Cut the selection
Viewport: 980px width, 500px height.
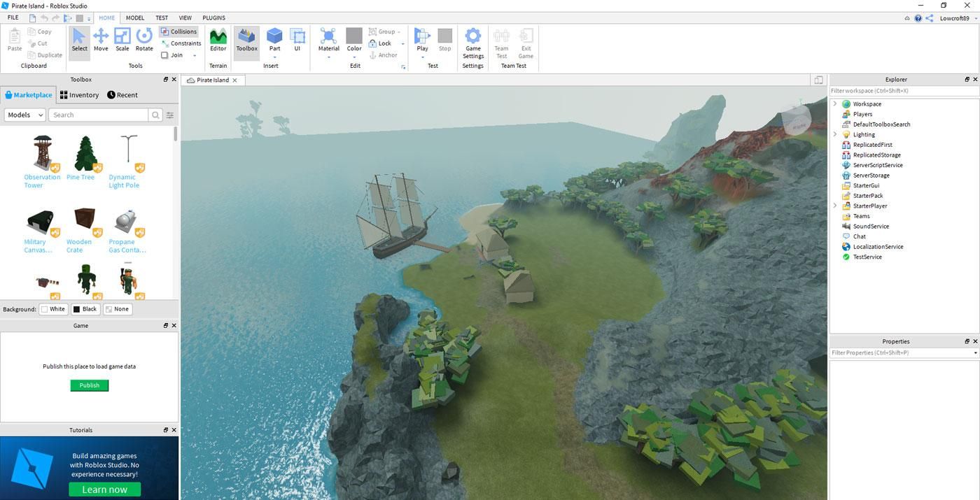38,43
